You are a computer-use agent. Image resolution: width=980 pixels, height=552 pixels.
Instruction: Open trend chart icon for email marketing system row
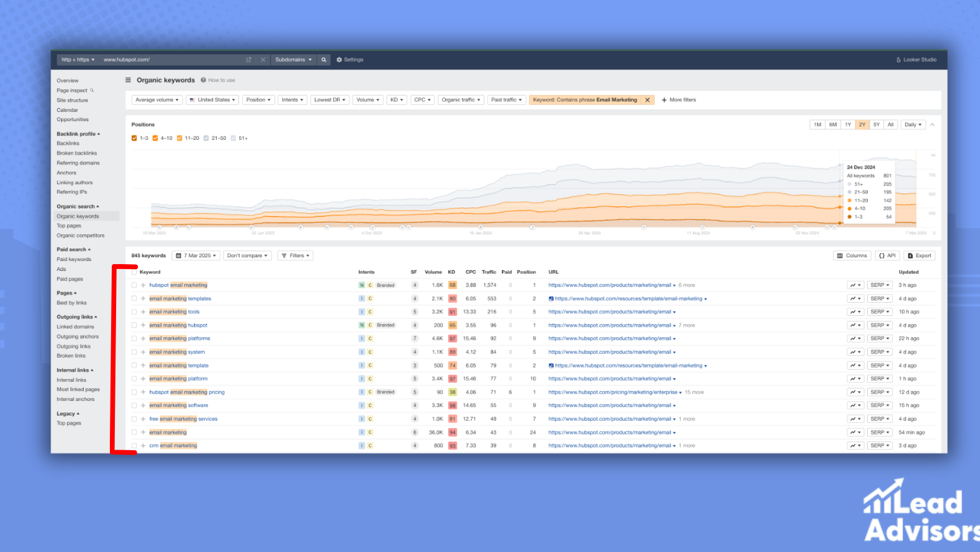[x=855, y=352]
